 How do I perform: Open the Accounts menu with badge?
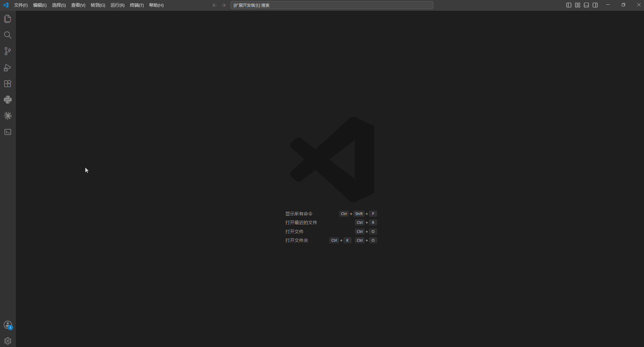[8, 325]
